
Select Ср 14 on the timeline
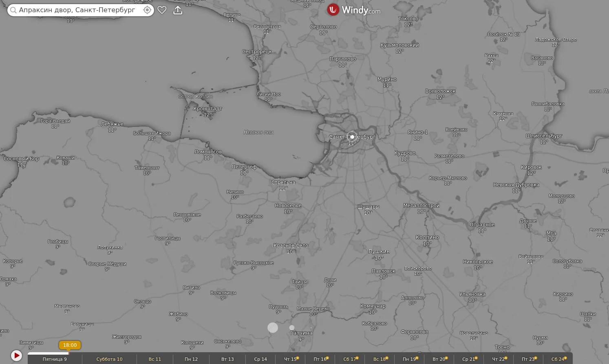260,359
